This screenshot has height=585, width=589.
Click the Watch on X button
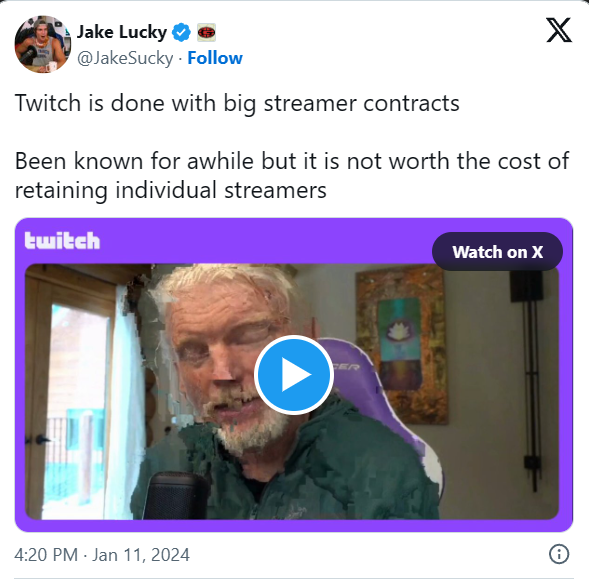497,252
